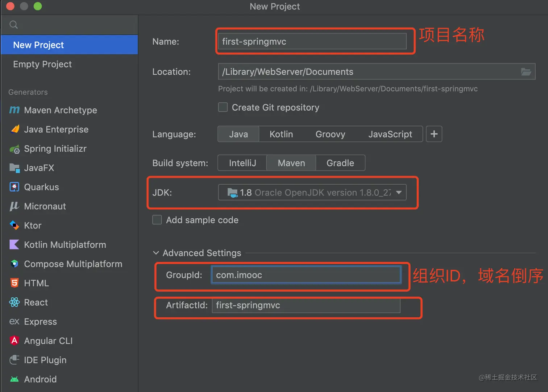The image size is (548, 392).
Task: Click the Spring Initializr icon
Action: tap(14, 149)
